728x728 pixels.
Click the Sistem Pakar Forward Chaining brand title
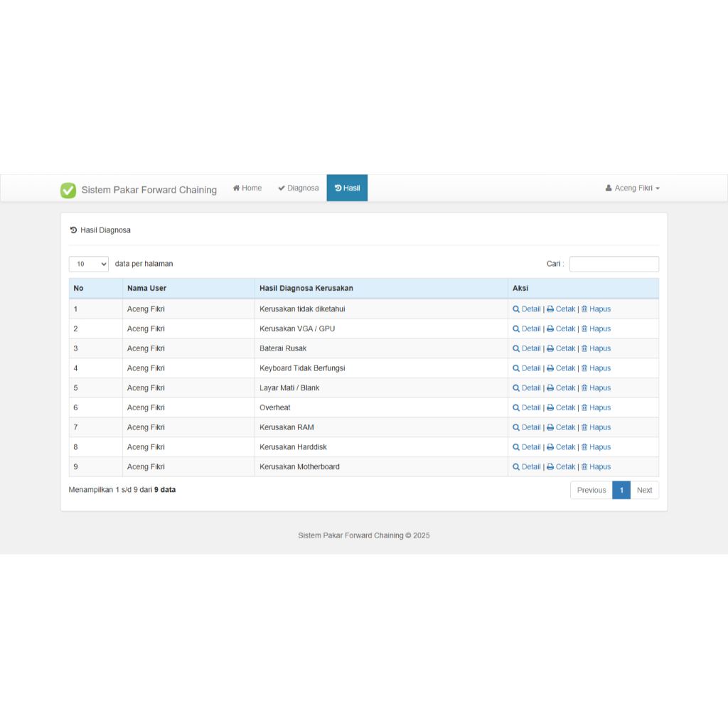[x=149, y=190]
